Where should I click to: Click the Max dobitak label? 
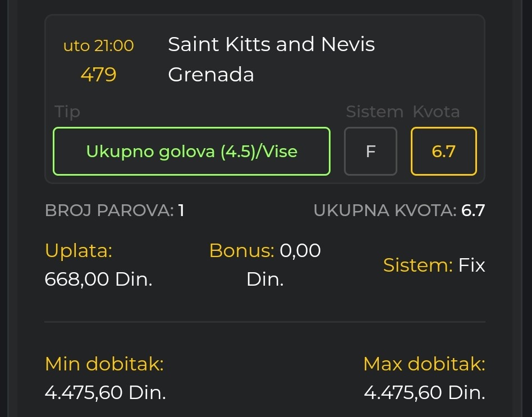pos(424,364)
